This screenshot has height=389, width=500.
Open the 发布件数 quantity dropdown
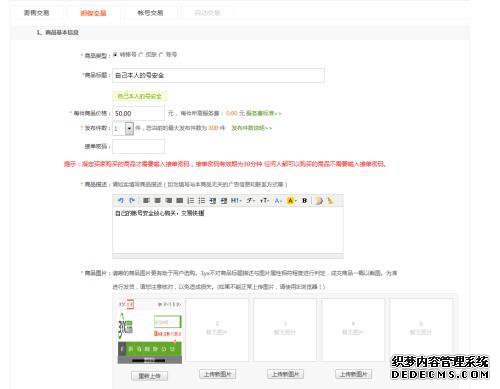click(x=129, y=128)
